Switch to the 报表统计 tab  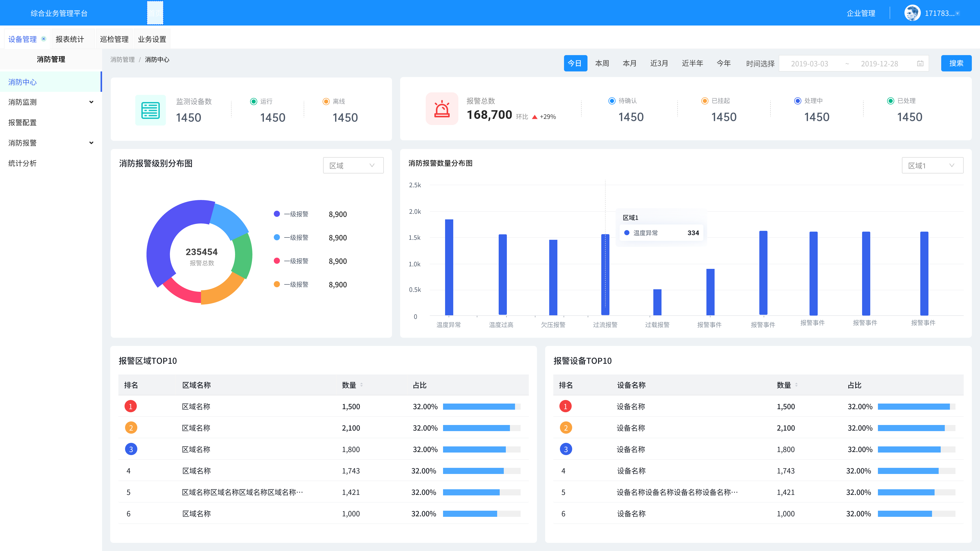click(70, 39)
